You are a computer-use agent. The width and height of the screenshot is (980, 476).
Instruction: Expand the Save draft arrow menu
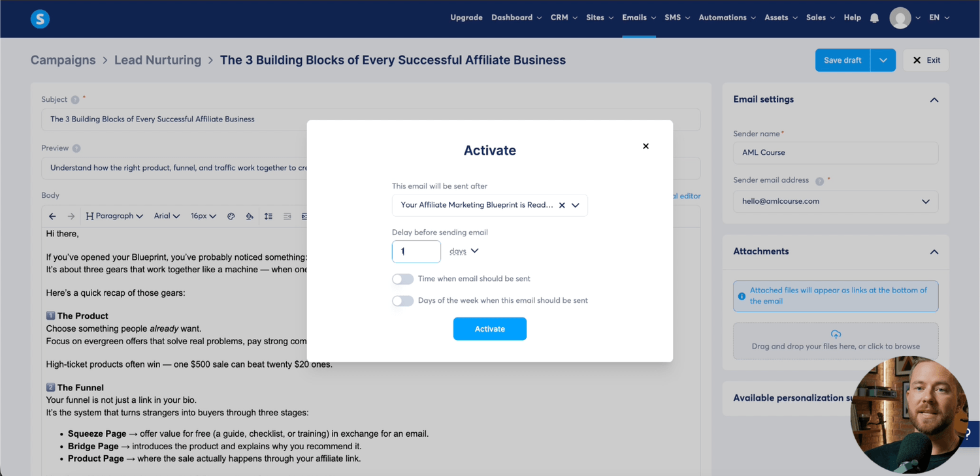tap(883, 60)
